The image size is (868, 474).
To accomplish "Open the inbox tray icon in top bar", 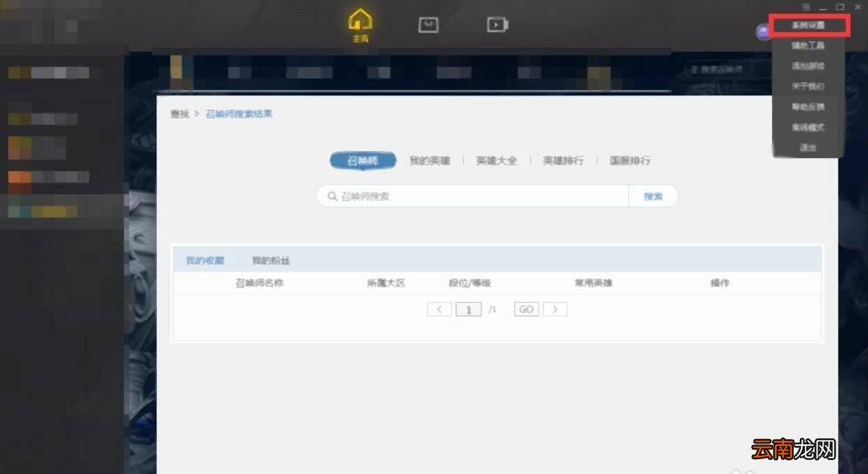I will click(x=428, y=25).
